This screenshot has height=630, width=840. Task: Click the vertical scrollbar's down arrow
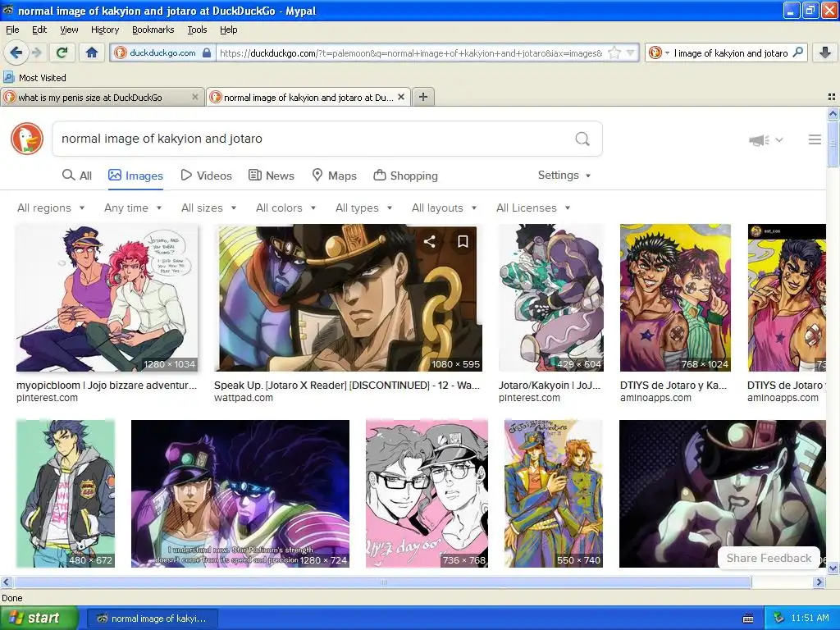pyautogui.click(x=833, y=568)
